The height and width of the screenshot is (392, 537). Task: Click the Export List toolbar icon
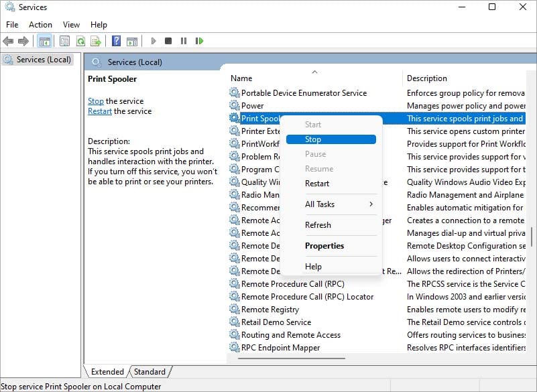[x=96, y=41]
